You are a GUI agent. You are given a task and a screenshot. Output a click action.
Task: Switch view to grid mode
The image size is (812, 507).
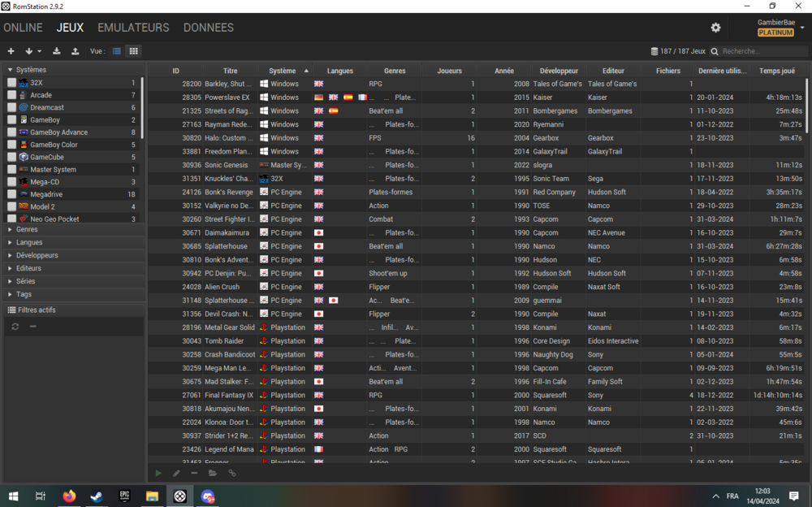135,50
